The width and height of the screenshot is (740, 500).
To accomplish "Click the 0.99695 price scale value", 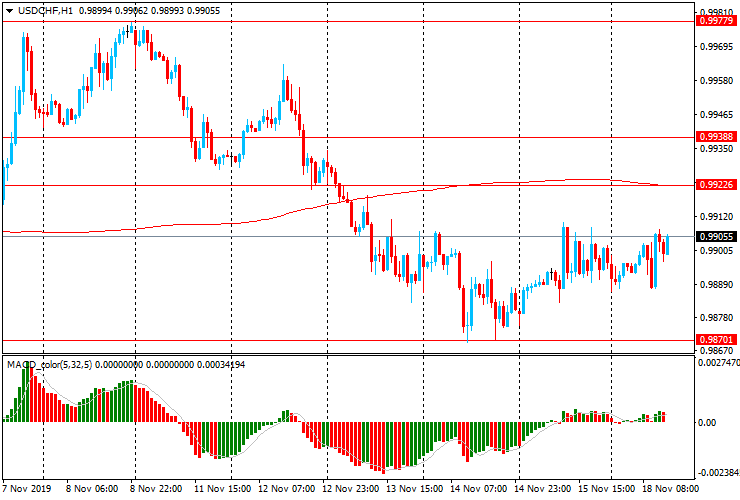I will tap(716, 46).
